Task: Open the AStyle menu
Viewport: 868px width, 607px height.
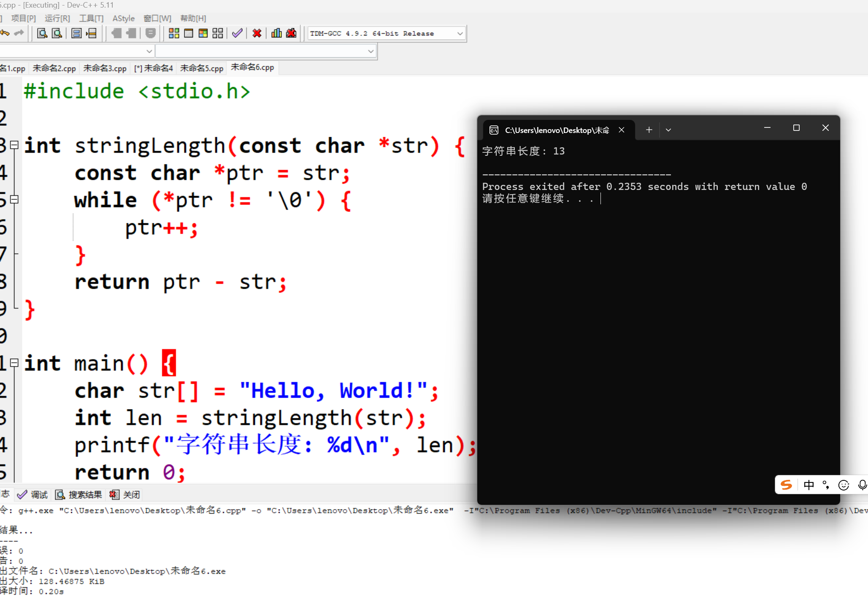Action: point(123,19)
